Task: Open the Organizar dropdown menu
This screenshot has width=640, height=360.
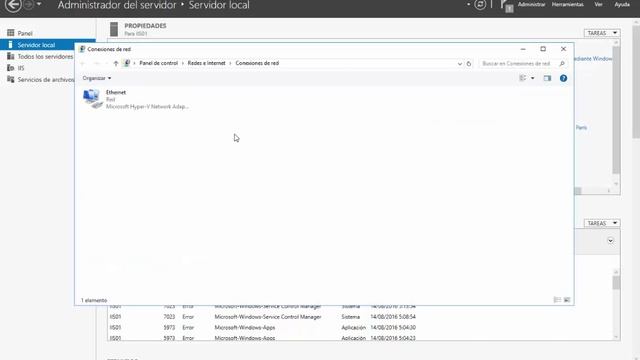Action: (x=97, y=78)
